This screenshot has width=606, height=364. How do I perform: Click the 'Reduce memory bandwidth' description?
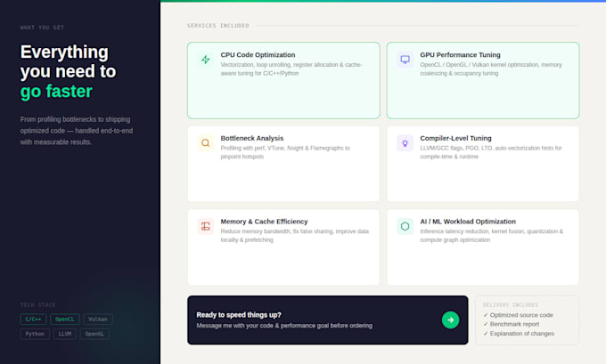(x=294, y=236)
